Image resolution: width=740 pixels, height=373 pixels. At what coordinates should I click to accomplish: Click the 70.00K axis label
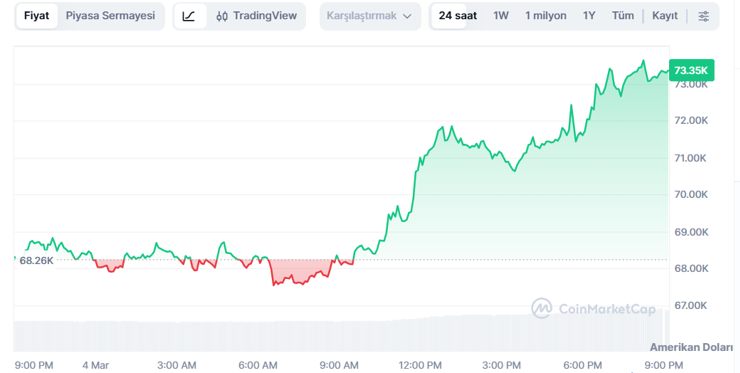pos(691,195)
